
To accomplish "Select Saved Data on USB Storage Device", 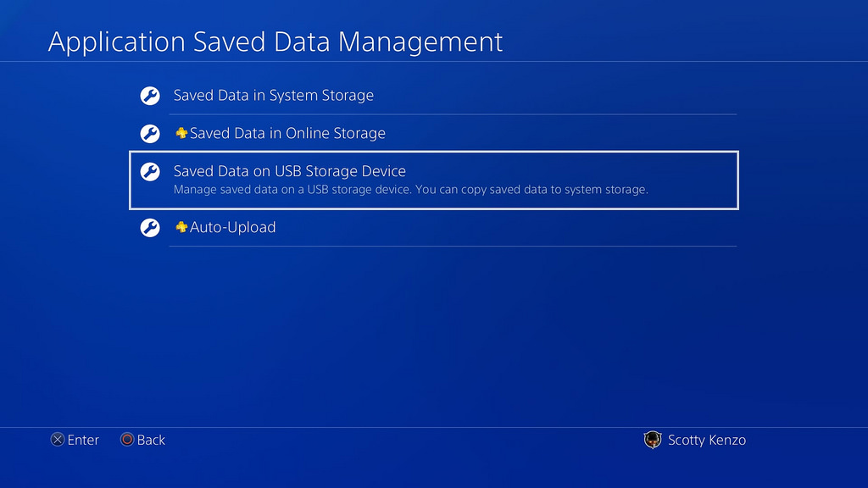I will [289, 171].
